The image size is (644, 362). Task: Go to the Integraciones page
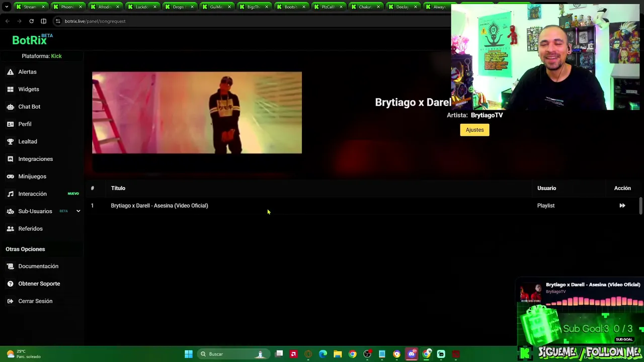[x=35, y=159]
